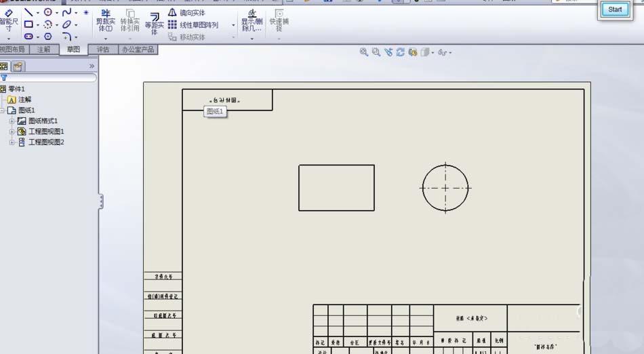Click Trim Entities (剪裁实体) tool

[106, 21]
